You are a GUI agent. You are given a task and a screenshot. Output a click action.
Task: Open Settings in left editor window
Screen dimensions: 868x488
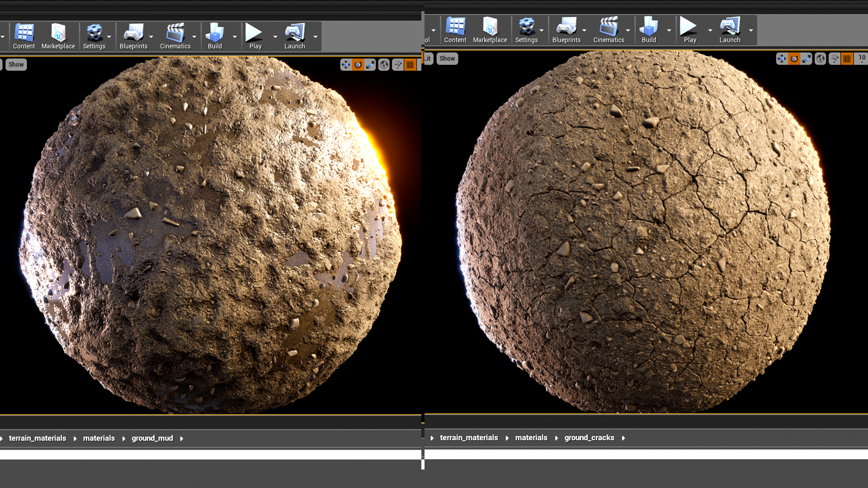94,36
